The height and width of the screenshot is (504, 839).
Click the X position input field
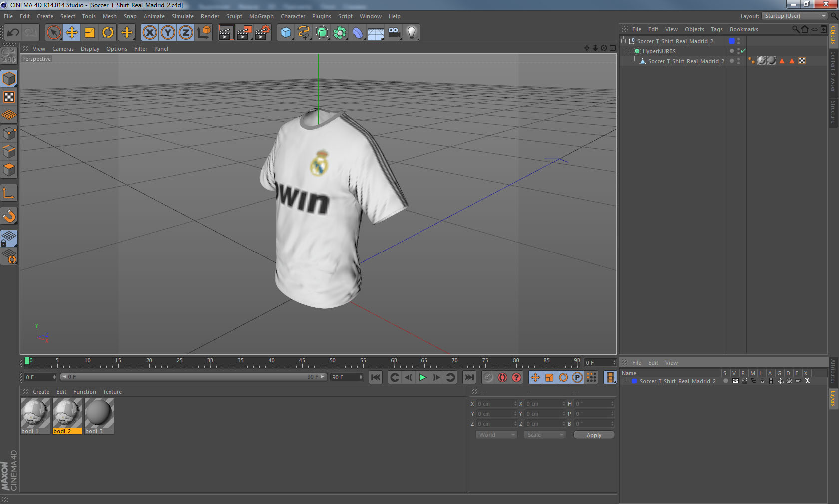(496, 404)
